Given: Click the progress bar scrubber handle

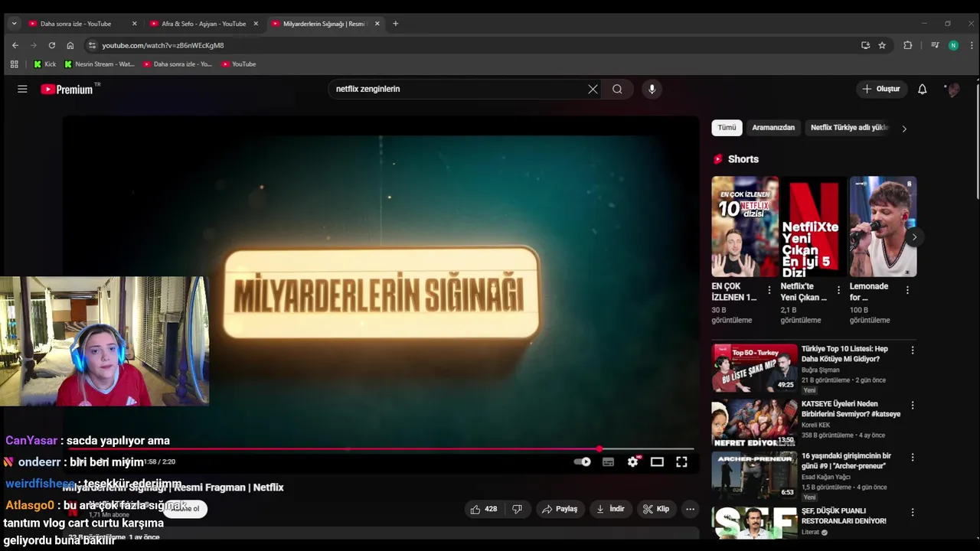Looking at the screenshot, I should coord(599,449).
